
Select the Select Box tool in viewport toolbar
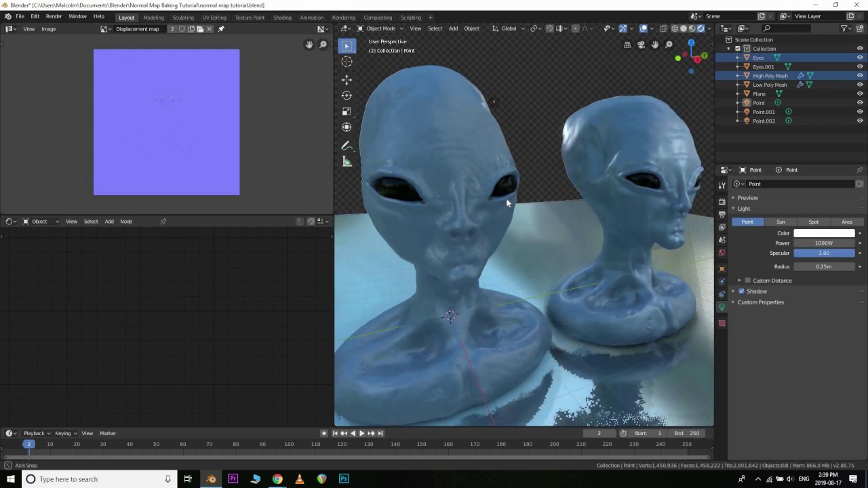tap(347, 45)
